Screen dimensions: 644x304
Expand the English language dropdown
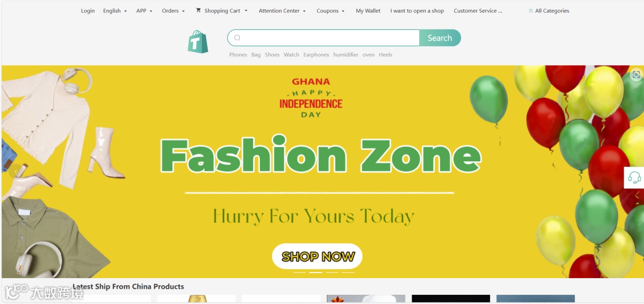[115, 11]
